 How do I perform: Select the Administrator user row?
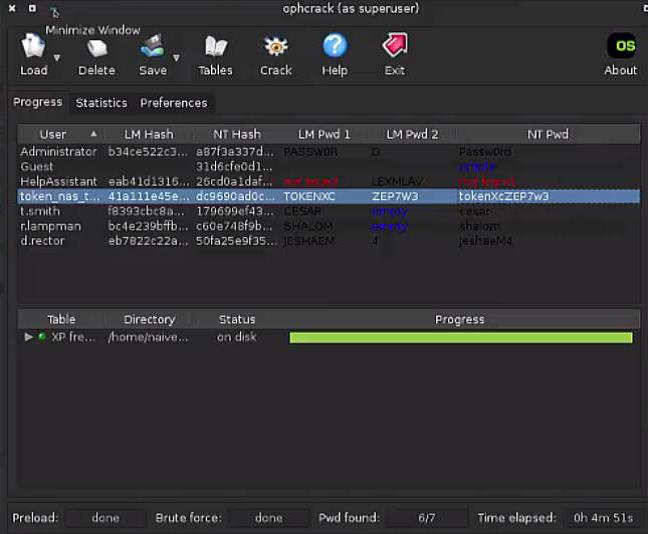58,152
